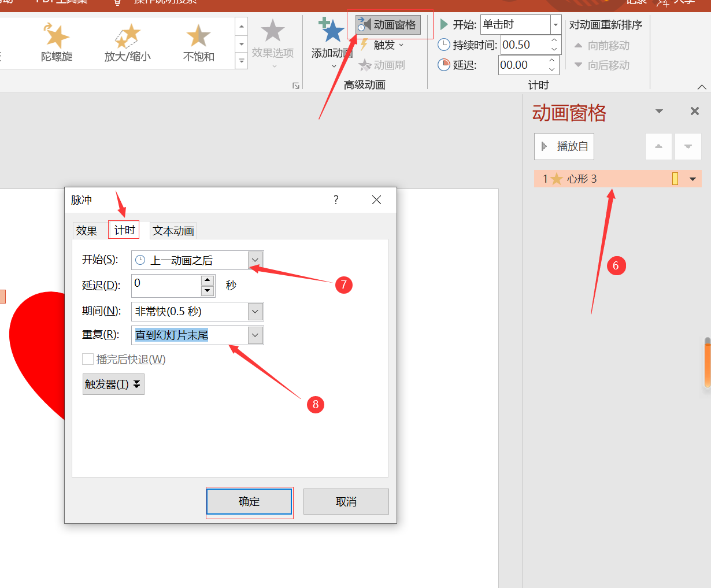Move animation up with pane arrow
The width and height of the screenshot is (711, 588).
[658, 147]
